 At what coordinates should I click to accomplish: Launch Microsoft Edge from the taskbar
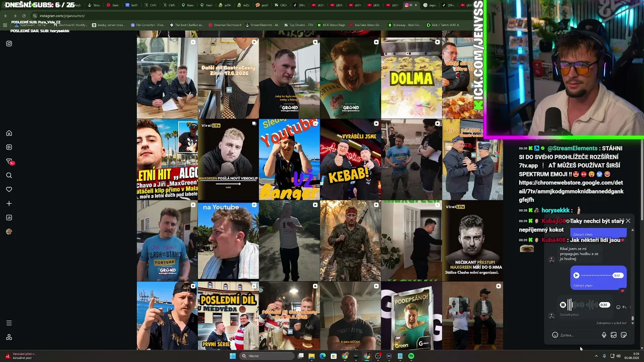(323, 356)
